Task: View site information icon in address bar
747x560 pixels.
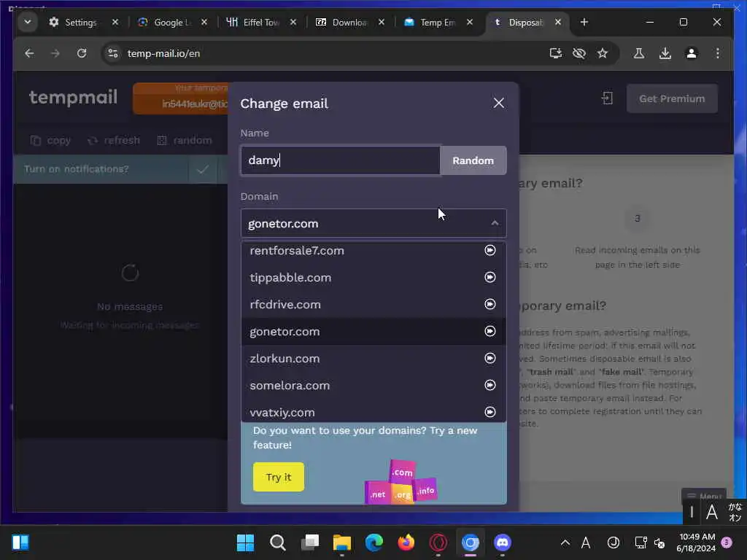Action: [113, 53]
